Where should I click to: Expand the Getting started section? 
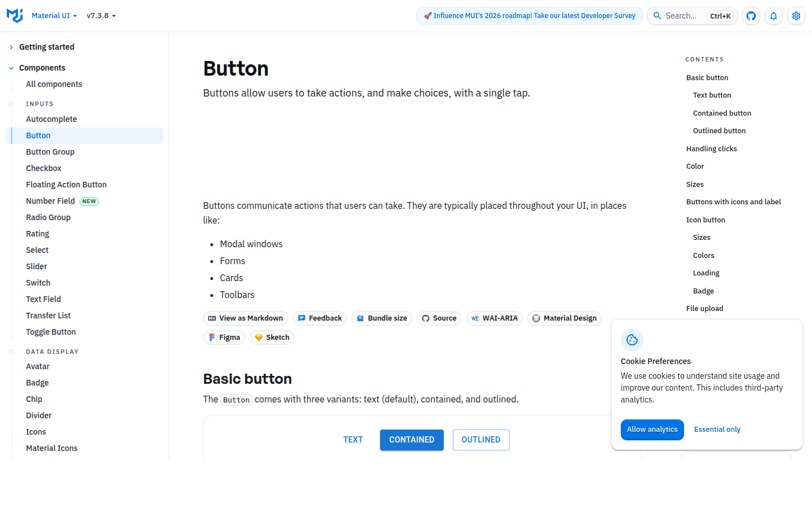pyautogui.click(x=46, y=47)
